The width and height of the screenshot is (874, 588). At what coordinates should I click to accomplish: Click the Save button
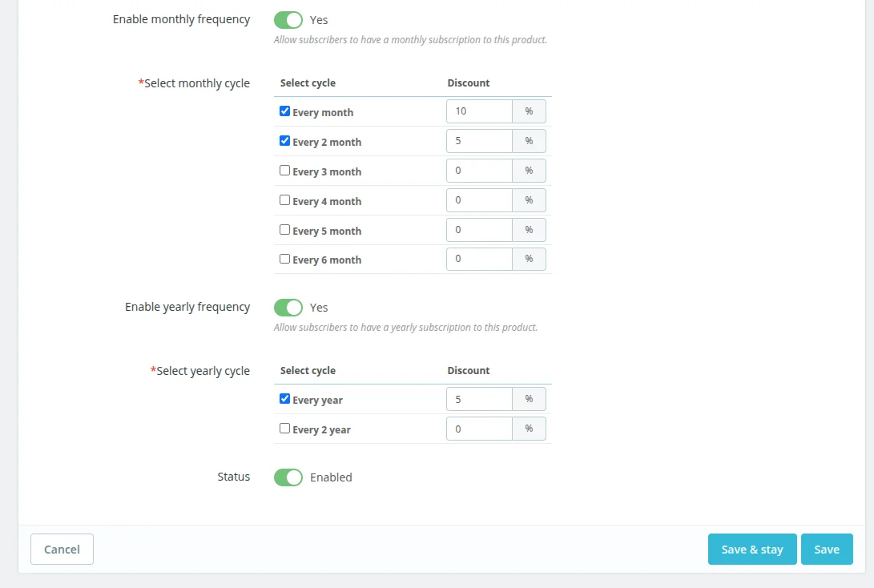(827, 550)
